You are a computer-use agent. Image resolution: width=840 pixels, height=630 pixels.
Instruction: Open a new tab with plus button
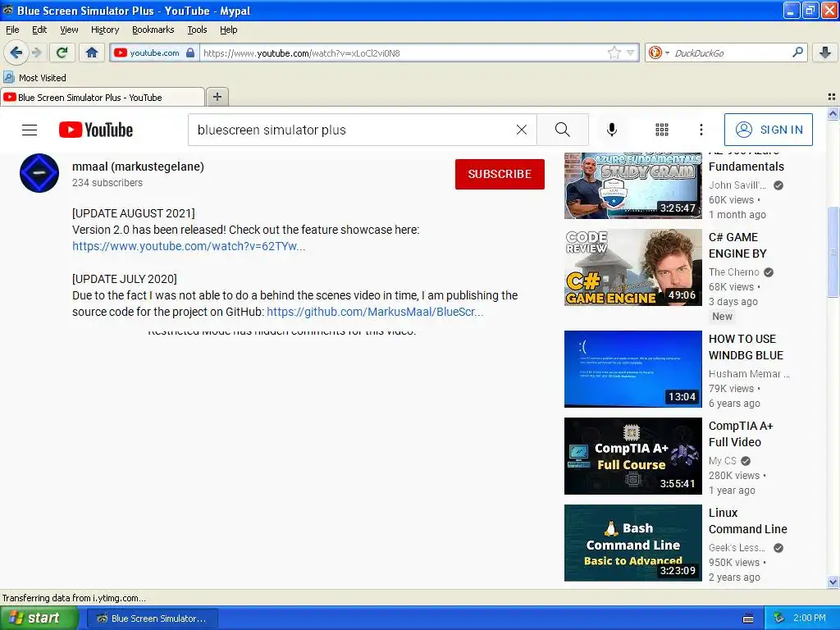click(217, 97)
